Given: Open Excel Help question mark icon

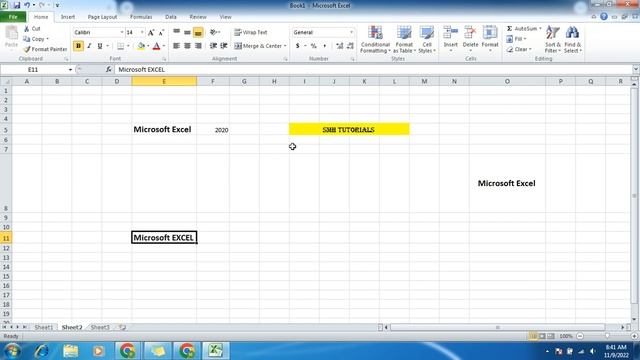Looking at the screenshot, I should click(604, 17).
